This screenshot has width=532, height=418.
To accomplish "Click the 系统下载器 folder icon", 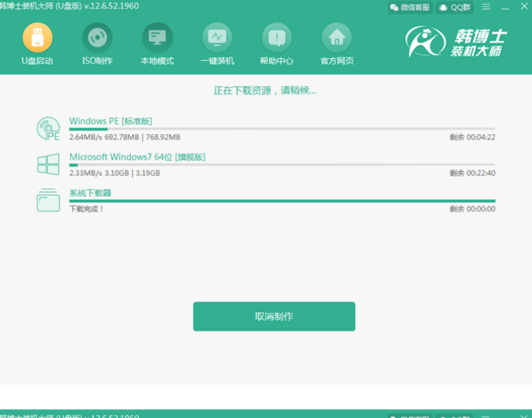I will click(48, 200).
